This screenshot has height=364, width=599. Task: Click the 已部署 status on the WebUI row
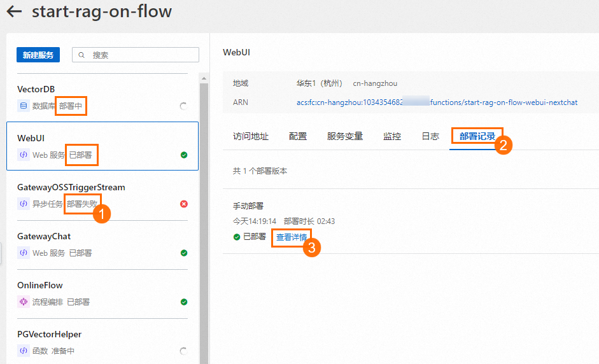(81, 155)
